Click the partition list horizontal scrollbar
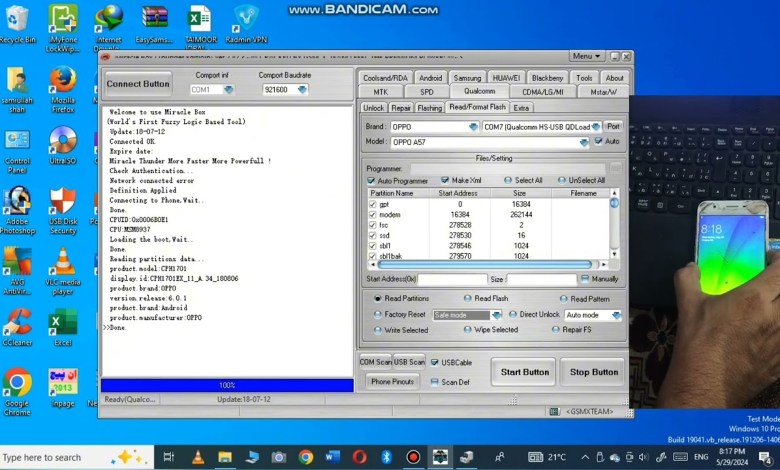The image size is (780, 470). pos(485,265)
